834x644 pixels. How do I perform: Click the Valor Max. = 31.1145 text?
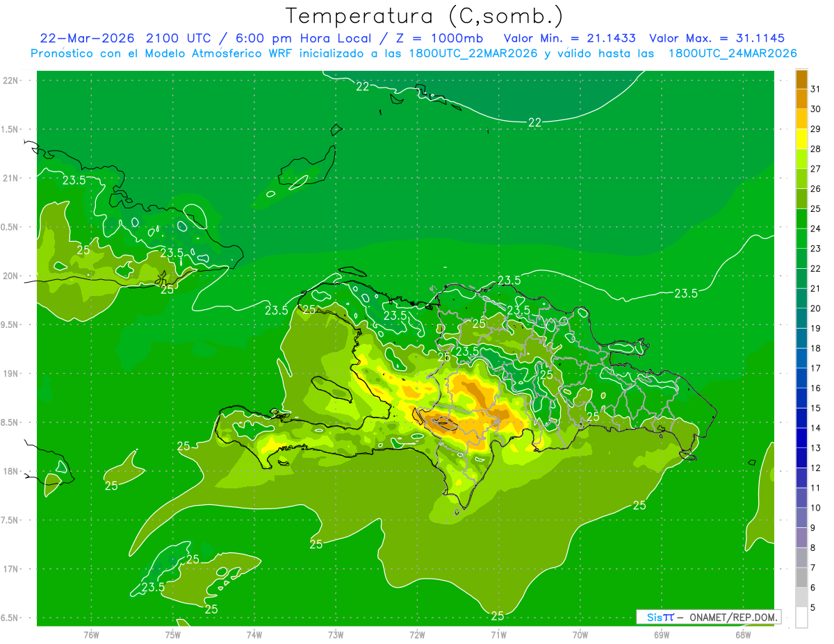(717, 38)
